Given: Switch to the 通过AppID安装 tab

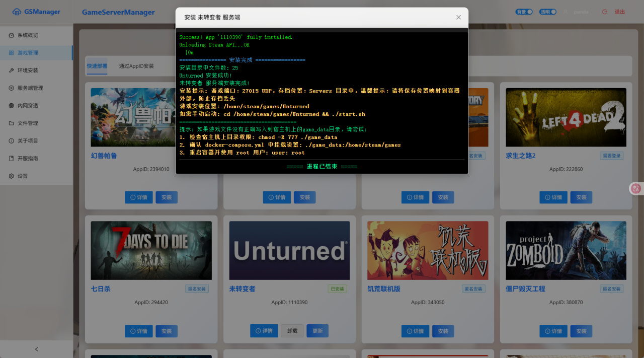Looking at the screenshot, I should pos(136,66).
